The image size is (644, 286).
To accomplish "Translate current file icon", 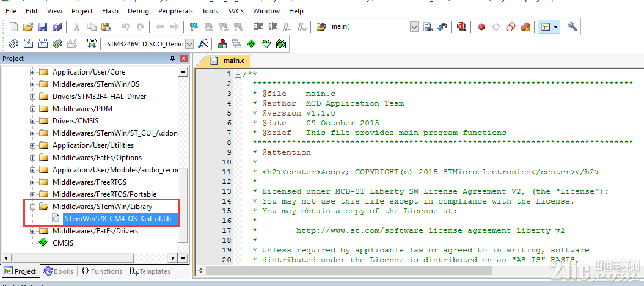I will [x=14, y=43].
